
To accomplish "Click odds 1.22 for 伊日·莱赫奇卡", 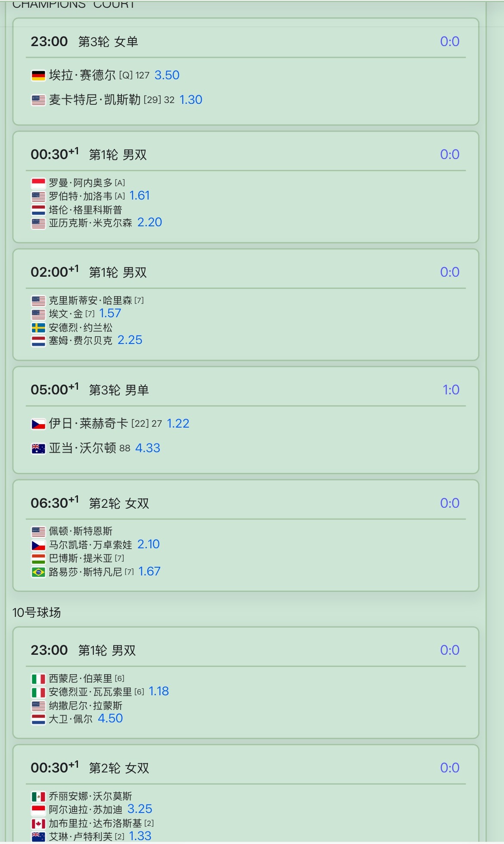I will click(178, 423).
